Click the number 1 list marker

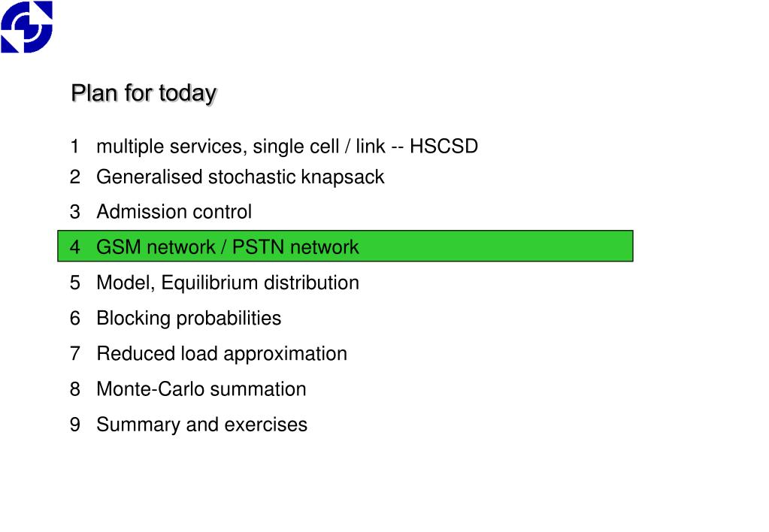pyautogui.click(x=74, y=147)
